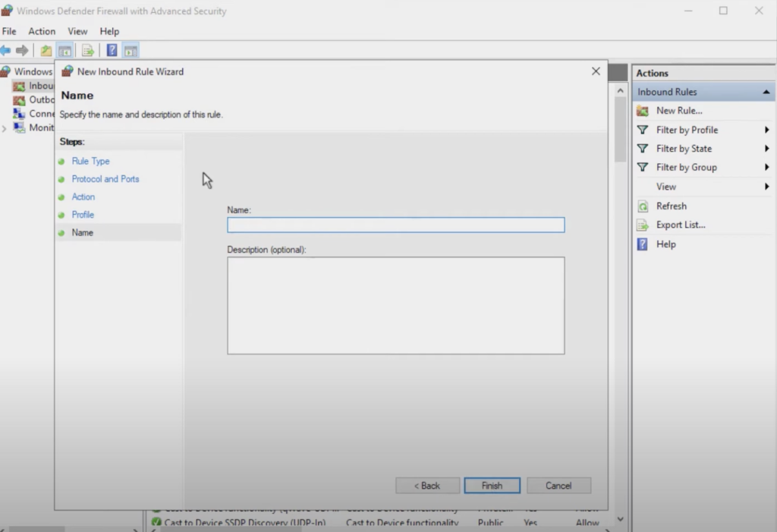The width and height of the screenshot is (777, 532).
Task: Click New Rule... in Actions pane
Action: pyautogui.click(x=679, y=111)
